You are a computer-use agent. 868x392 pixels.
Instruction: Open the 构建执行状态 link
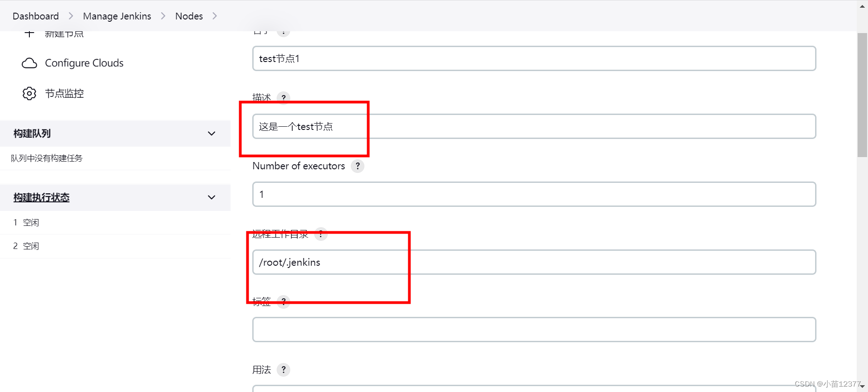click(x=42, y=197)
